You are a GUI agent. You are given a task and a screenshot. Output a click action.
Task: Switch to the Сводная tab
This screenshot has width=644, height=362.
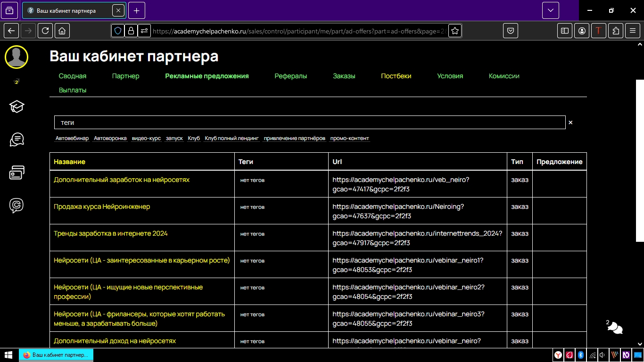tap(73, 76)
